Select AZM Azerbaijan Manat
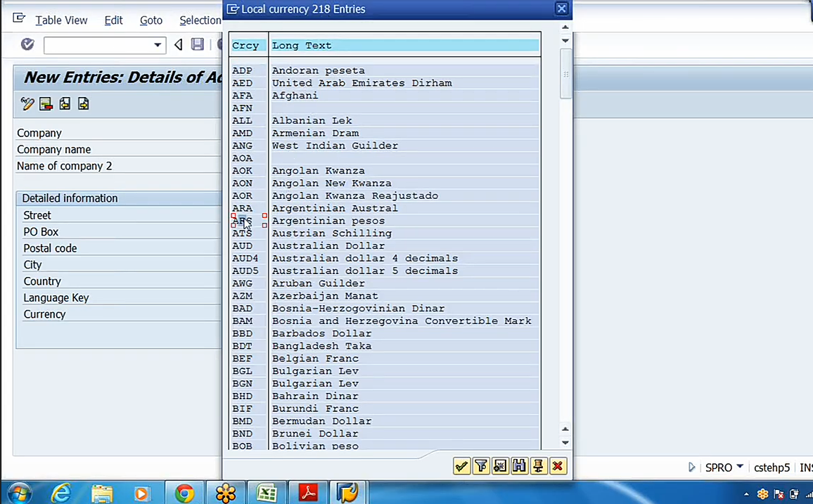Screen dimensions: 813x504 point(385,296)
